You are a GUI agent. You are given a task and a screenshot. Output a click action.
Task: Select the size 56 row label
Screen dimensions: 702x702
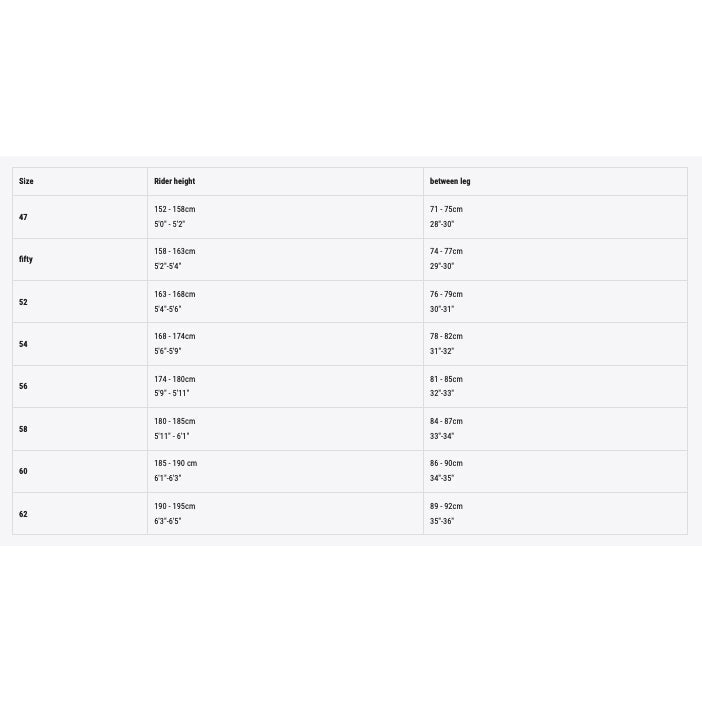pos(23,386)
